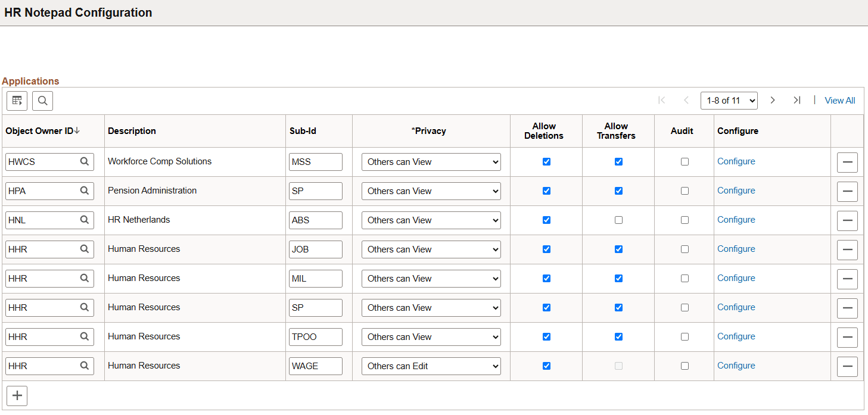Delete the Workforce Comp Solutions row
868x415 pixels.
pos(847,162)
